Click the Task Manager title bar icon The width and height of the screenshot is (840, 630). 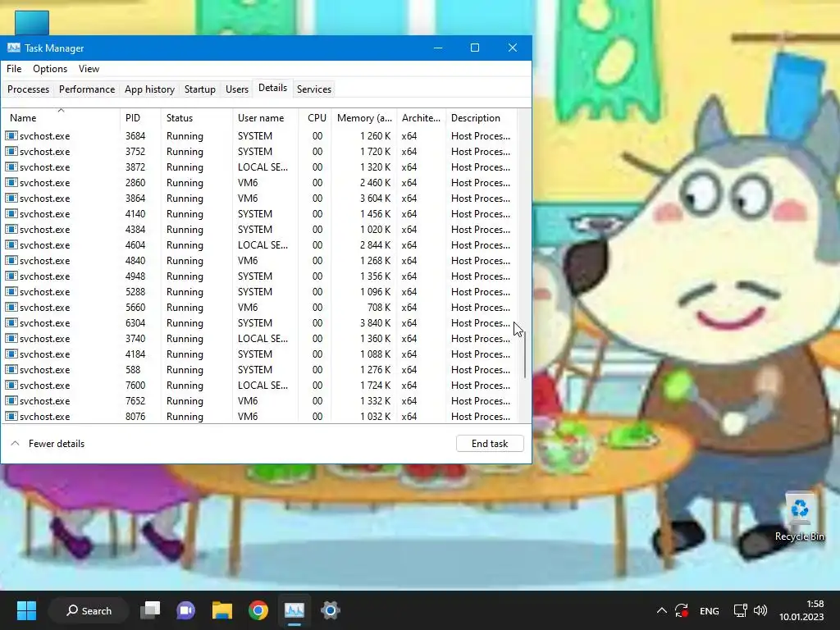(13, 48)
